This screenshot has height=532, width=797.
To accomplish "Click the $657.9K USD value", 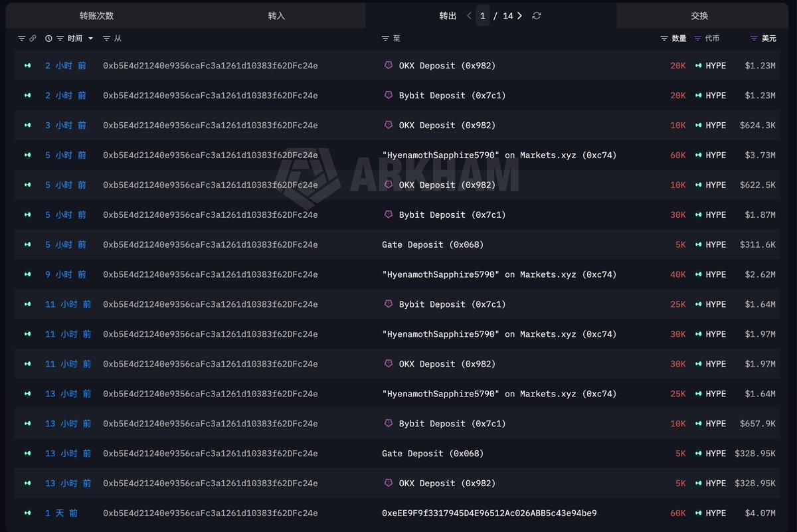I will (x=758, y=424).
